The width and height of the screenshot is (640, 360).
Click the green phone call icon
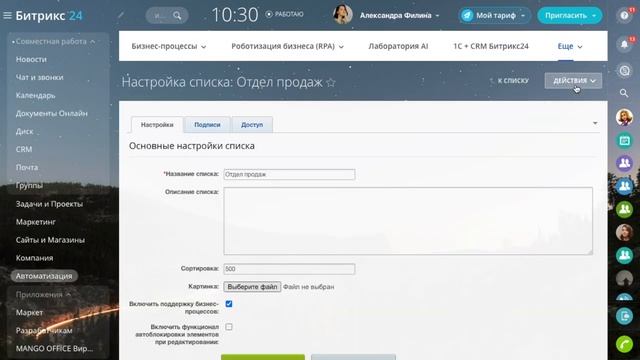pos(624,344)
